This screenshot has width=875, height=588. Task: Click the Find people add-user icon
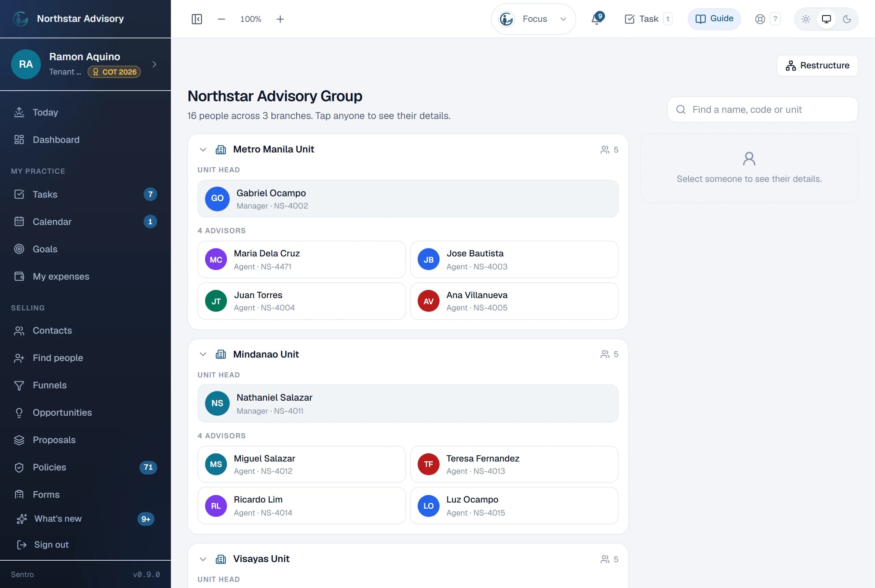pos(19,358)
